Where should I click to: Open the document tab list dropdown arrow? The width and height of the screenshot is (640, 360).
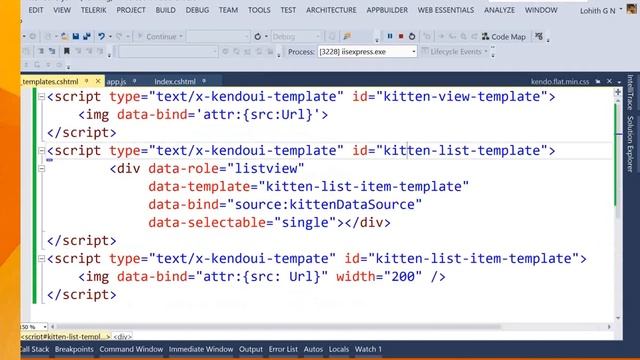coord(619,82)
